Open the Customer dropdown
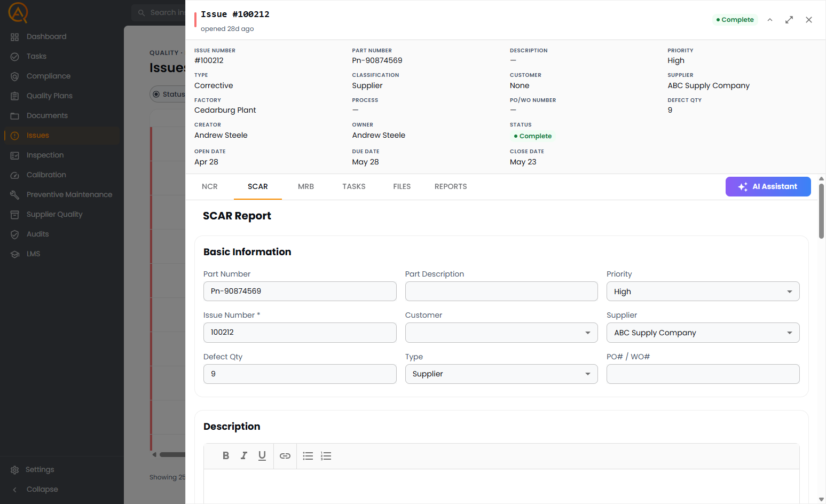The width and height of the screenshot is (826, 504). pos(501,333)
